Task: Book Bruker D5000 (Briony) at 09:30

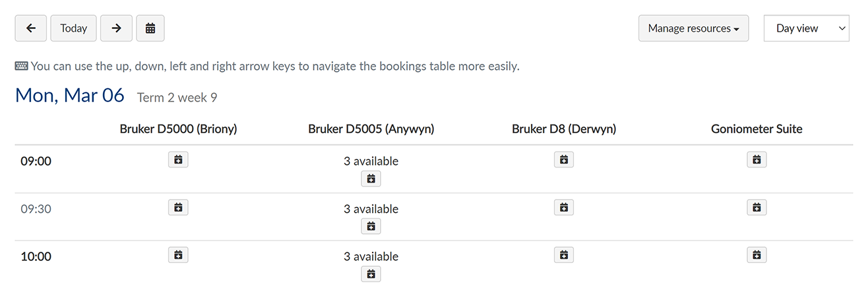Action: 178,208
